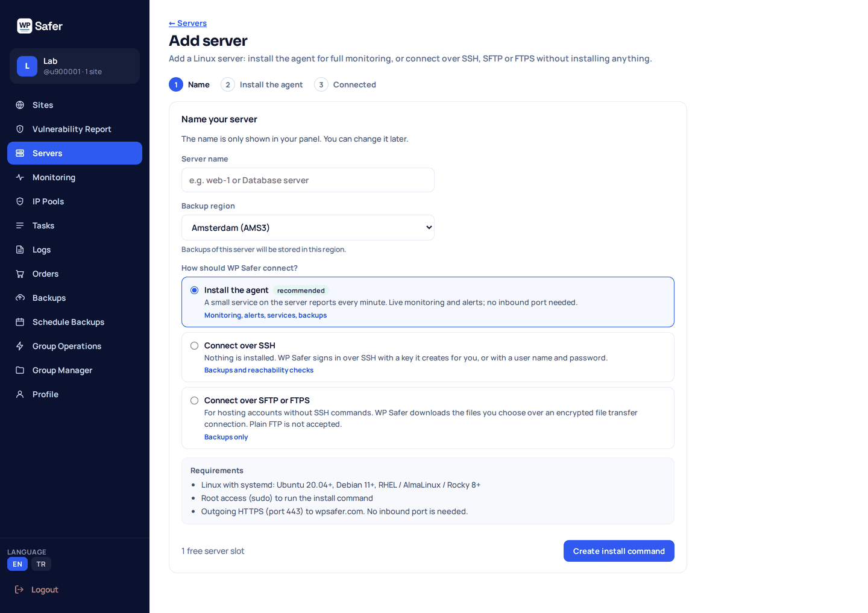This screenshot has width=868, height=613.
Task: Click the Monitoring pulse icon
Action: tap(20, 177)
